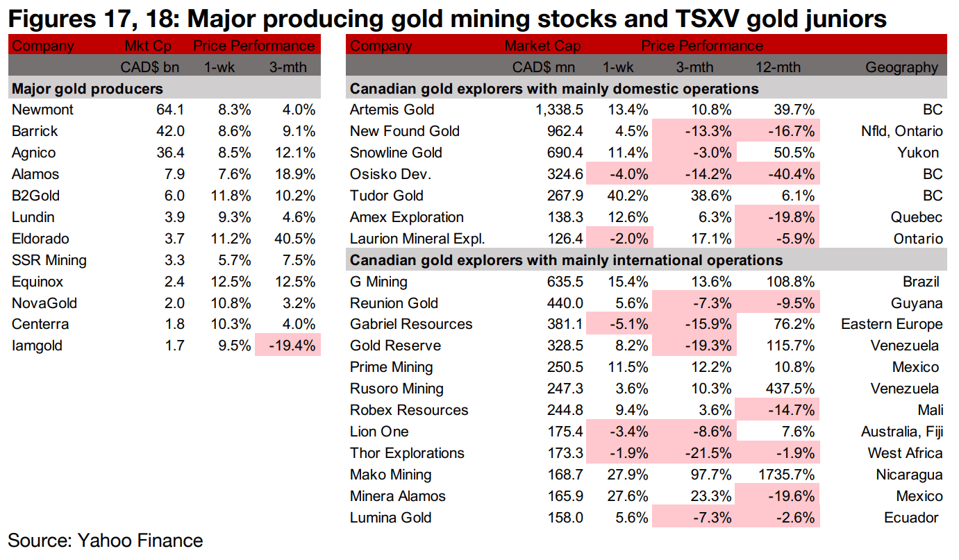Select the CAD$ bn subheader
The width and height of the screenshot is (959, 560).
point(153,67)
